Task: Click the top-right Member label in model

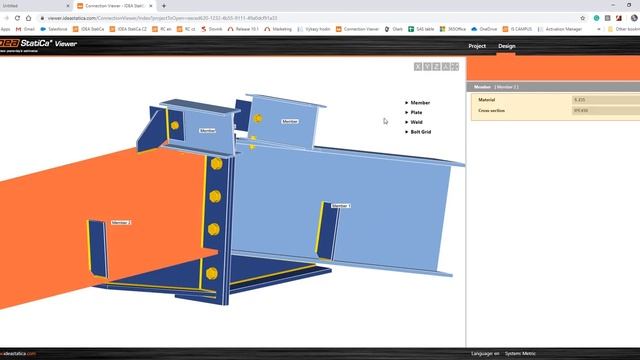Action: [290, 122]
